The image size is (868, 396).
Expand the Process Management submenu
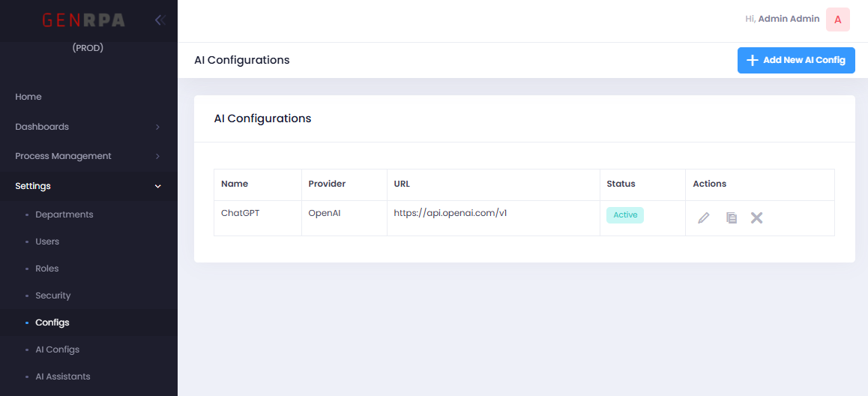tap(88, 156)
